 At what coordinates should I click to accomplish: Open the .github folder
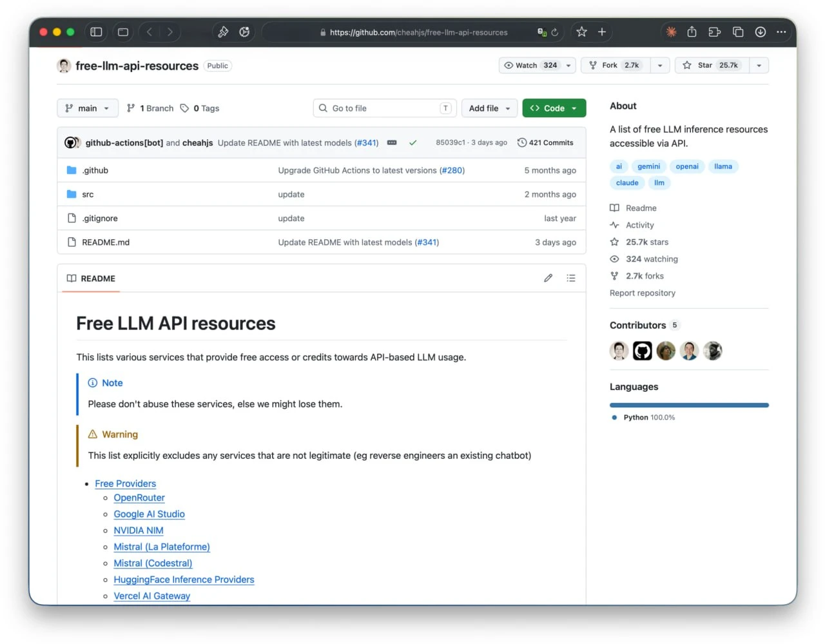(x=95, y=170)
